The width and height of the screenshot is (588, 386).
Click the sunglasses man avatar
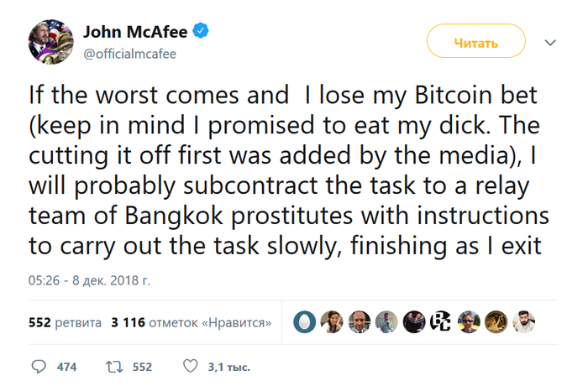468,322
